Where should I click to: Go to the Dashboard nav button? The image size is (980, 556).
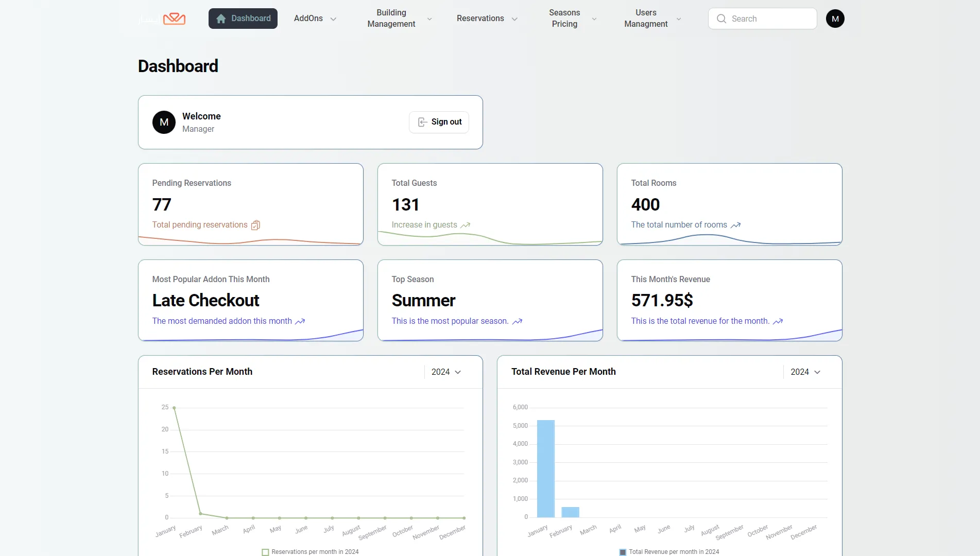(243, 19)
